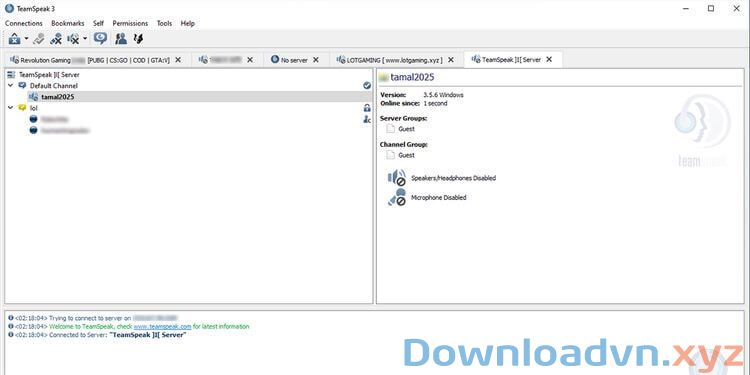The image size is (750, 375).
Task: Close the blurred-name server tab
Action: coord(250,60)
